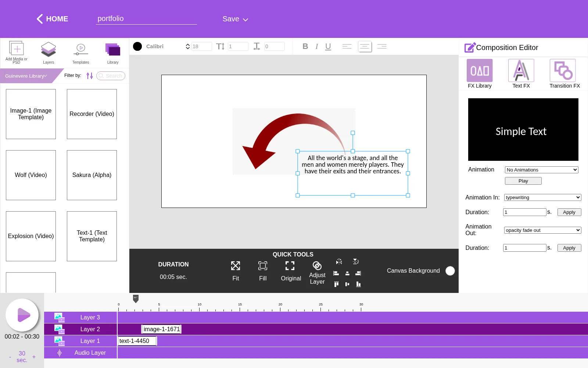588x368 pixels.
Task: Flip the selected layer vertically
Action: pyautogui.click(x=356, y=262)
